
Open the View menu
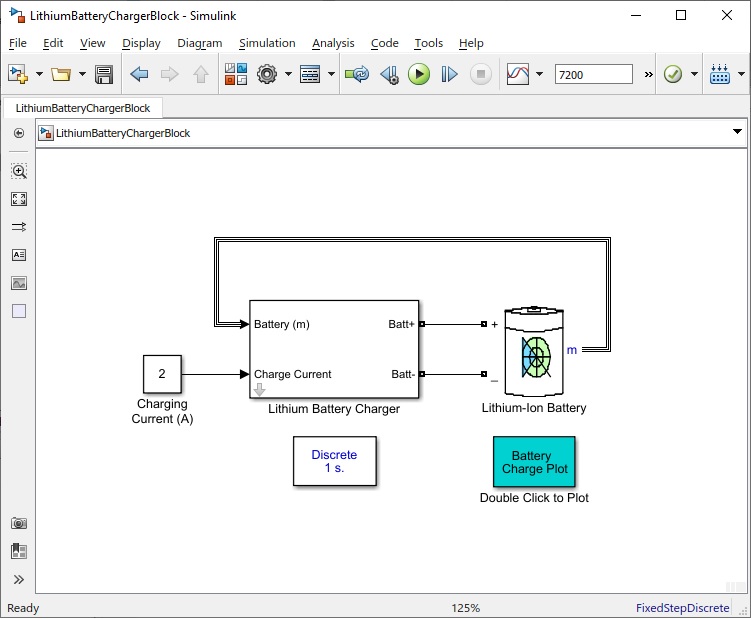click(x=92, y=43)
